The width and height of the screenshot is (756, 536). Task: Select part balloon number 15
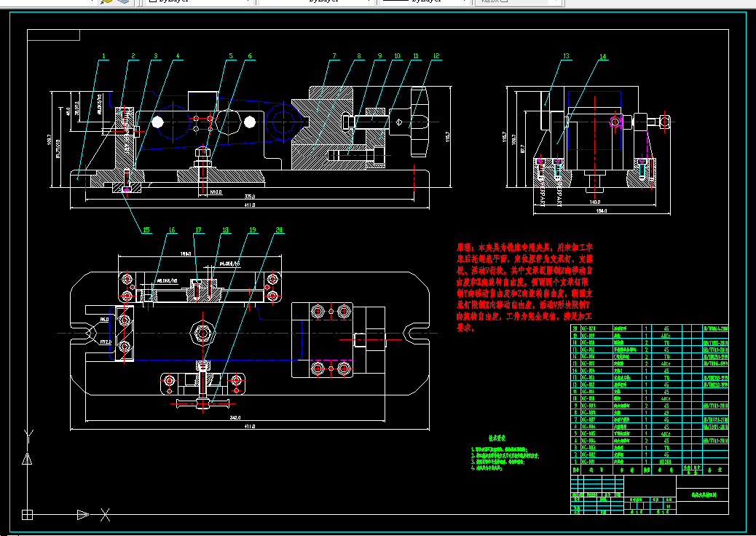[x=146, y=230]
